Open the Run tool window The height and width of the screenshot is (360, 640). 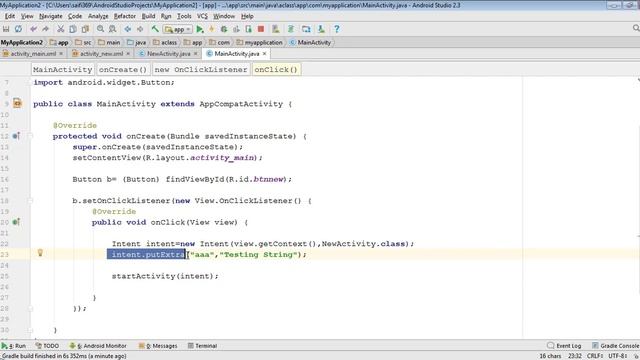click(14, 346)
